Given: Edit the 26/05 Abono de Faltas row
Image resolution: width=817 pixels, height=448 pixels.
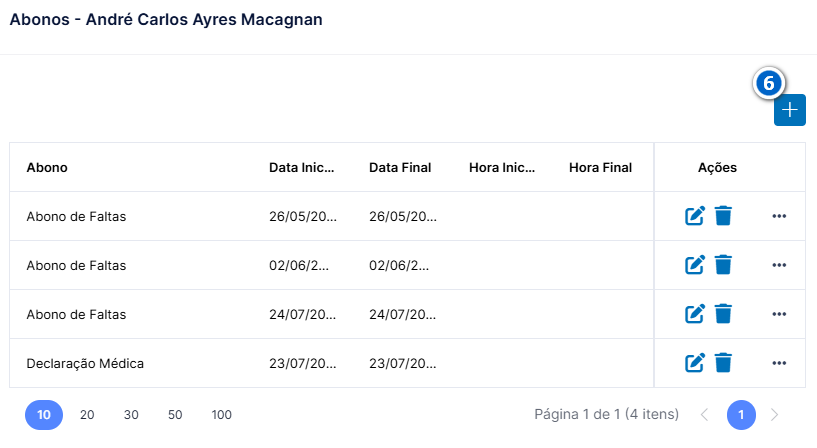Looking at the screenshot, I should coord(695,216).
